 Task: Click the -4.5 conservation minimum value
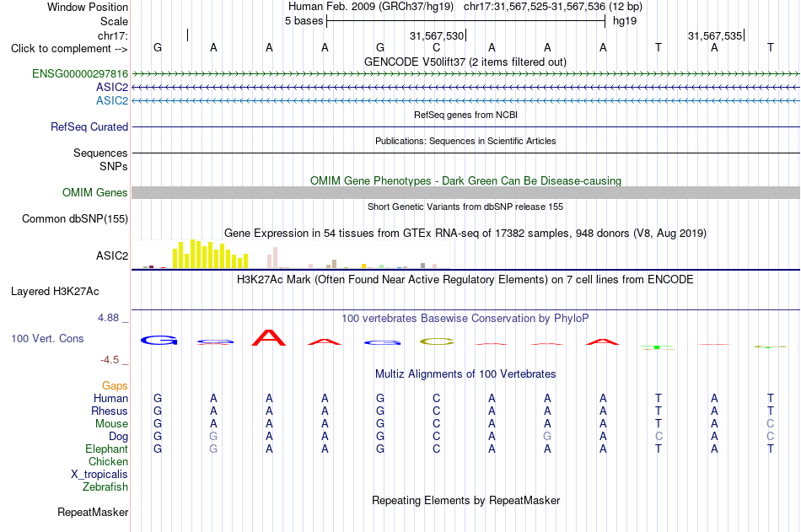click(110, 360)
